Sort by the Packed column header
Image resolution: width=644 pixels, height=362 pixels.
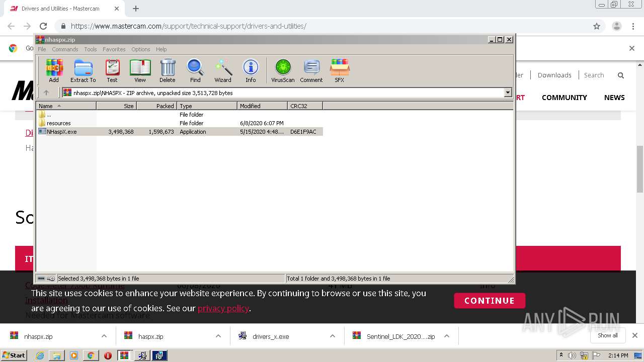157,106
